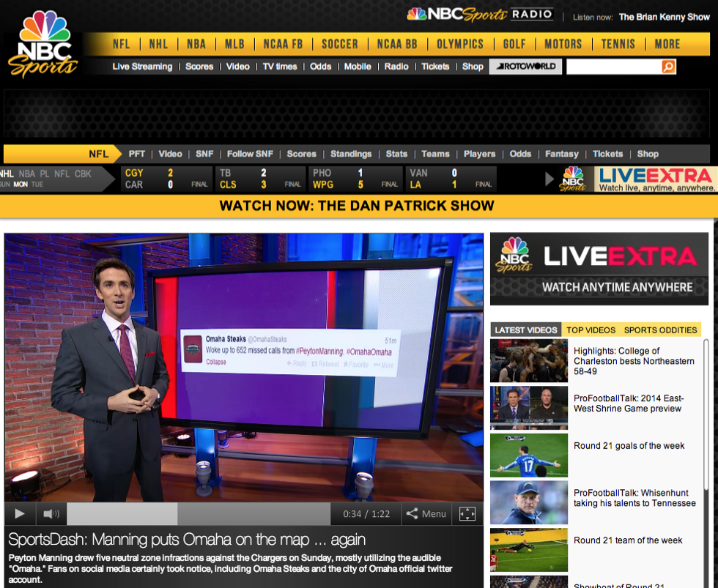Click the Live Extra Watch Anytime banner
718x588 pixels.
(x=599, y=269)
